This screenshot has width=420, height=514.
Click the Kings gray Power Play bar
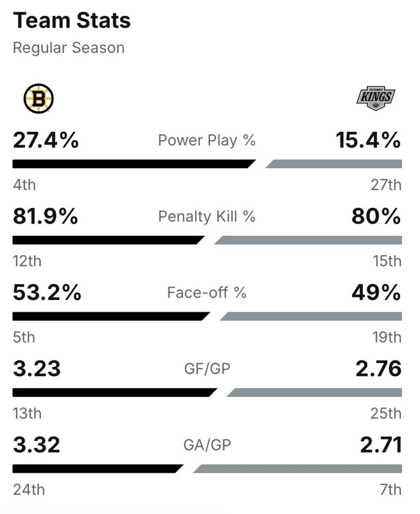(335, 164)
